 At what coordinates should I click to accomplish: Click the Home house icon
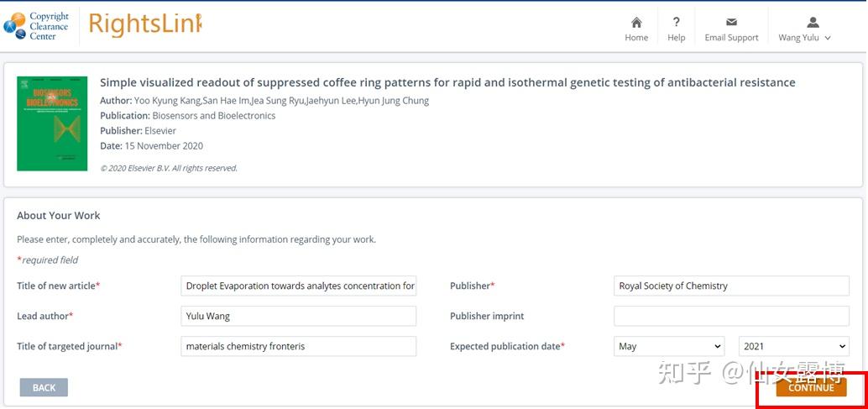coord(636,23)
